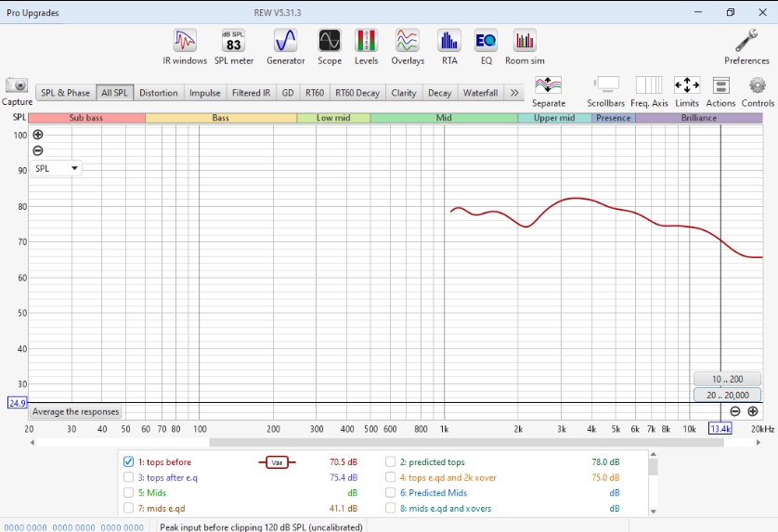Set frequency range to 10 .. 200

pyautogui.click(x=727, y=379)
